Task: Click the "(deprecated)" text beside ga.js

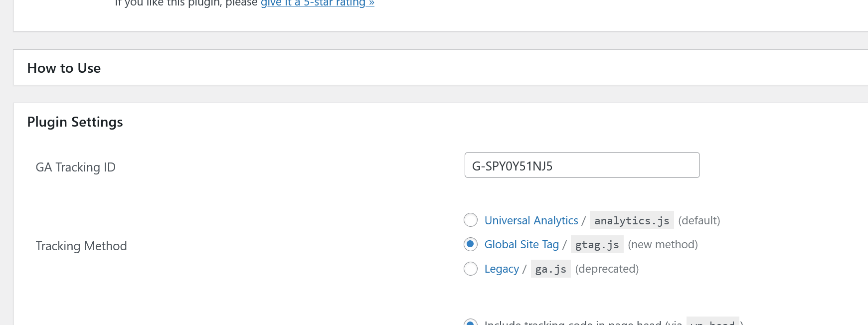Action: click(606, 269)
